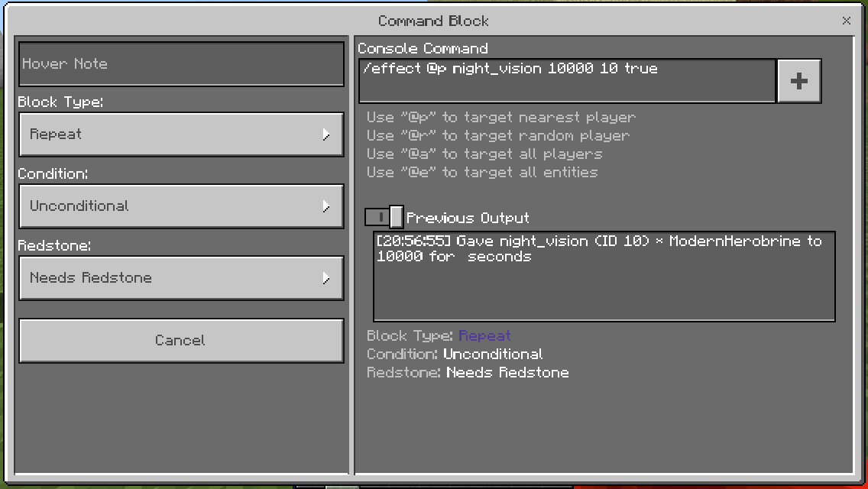Click the 'Console Command' label
868x489 pixels.
[x=423, y=48]
